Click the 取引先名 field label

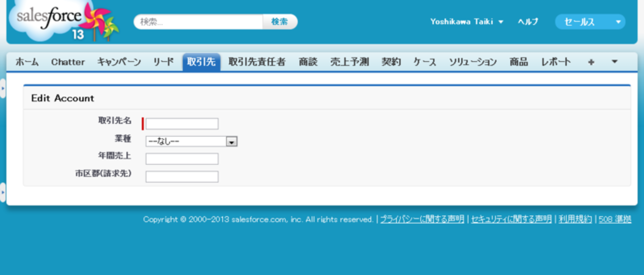point(115,121)
